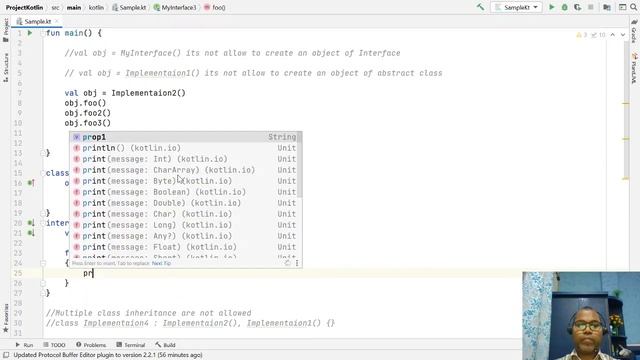Image resolution: width=640 pixels, height=360 pixels.
Task: Open the TODO tool window
Action: (x=54, y=345)
